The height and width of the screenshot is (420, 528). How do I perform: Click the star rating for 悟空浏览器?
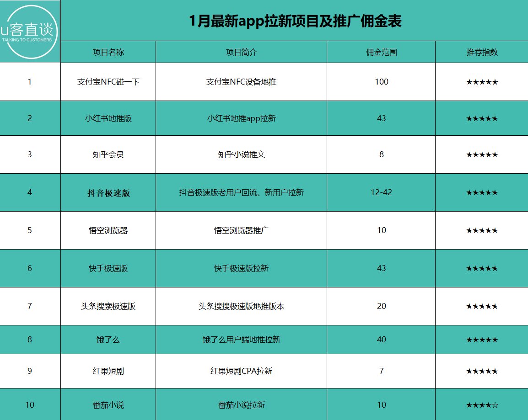pyautogui.click(x=481, y=230)
